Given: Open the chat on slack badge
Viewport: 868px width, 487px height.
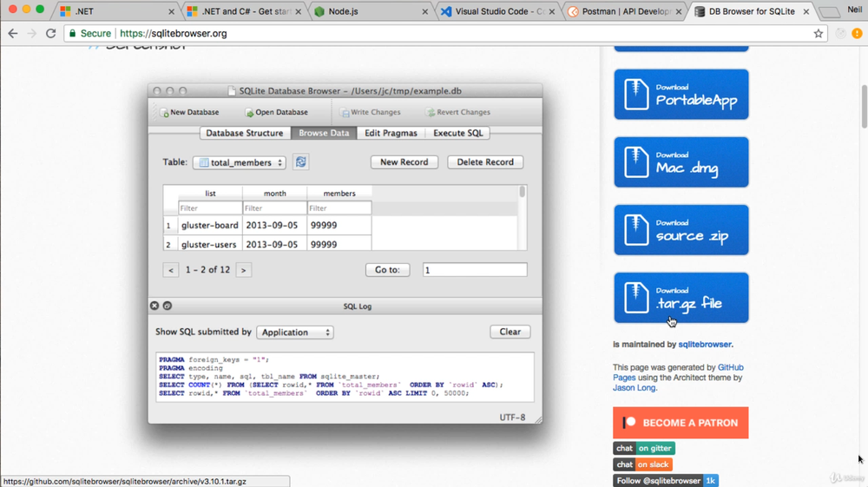Looking at the screenshot, I should click(x=642, y=464).
